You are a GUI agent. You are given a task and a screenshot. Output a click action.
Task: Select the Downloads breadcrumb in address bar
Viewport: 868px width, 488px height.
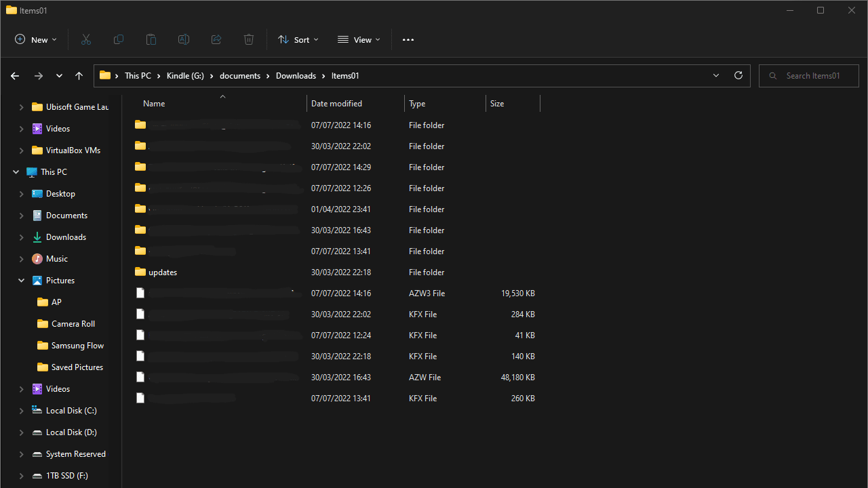pos(296,76)
